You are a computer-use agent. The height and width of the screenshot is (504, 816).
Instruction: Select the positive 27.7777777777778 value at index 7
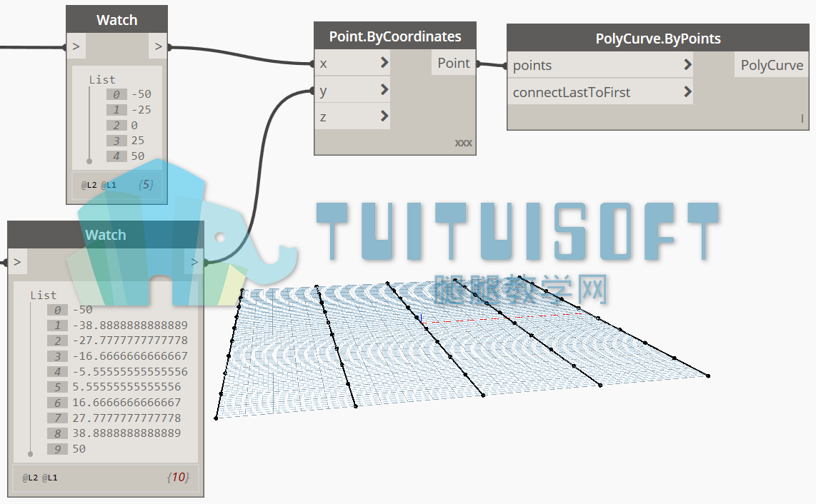(x=126, y=418)
